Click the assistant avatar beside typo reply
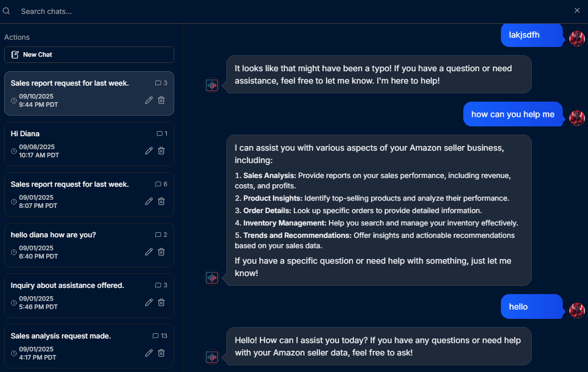588x372 pixels. (x=212, y=85)
